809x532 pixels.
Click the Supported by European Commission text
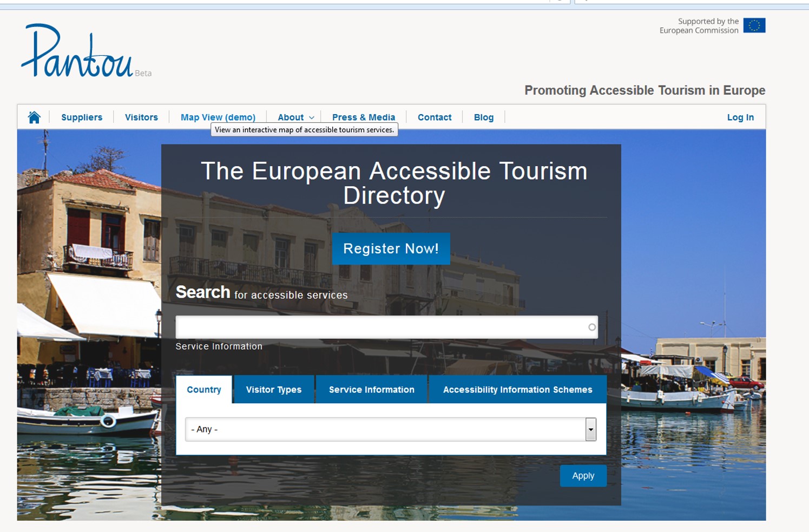point(699,25)
